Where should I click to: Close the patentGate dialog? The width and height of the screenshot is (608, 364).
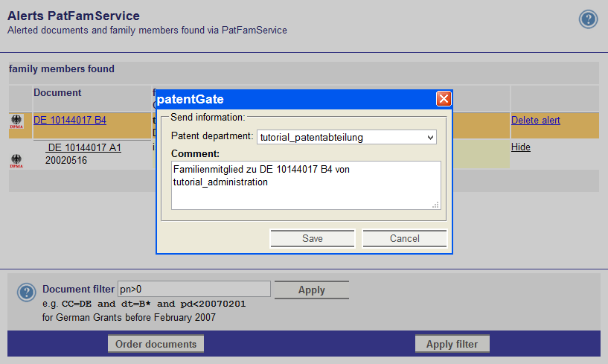point(444,98)
